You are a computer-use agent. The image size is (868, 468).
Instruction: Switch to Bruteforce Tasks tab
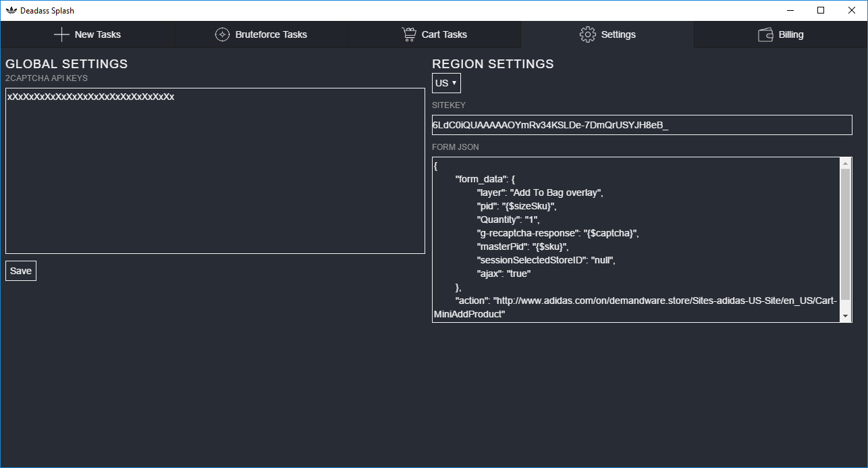[261, 34]
